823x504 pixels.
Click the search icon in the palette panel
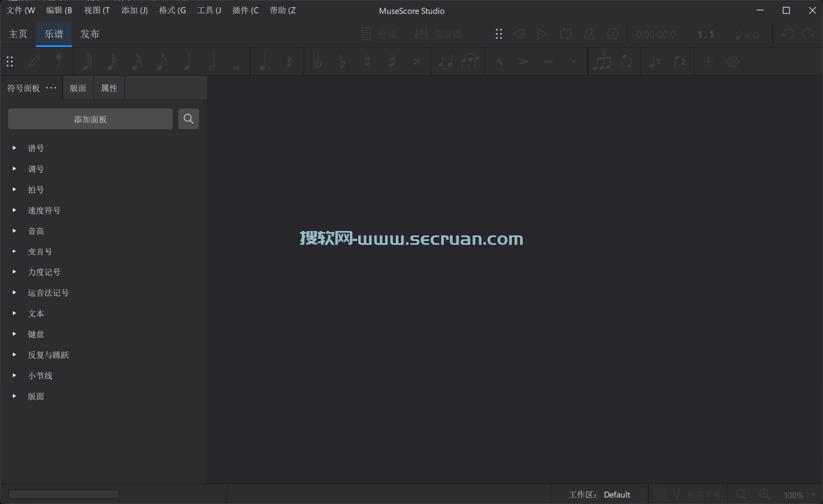188,119
